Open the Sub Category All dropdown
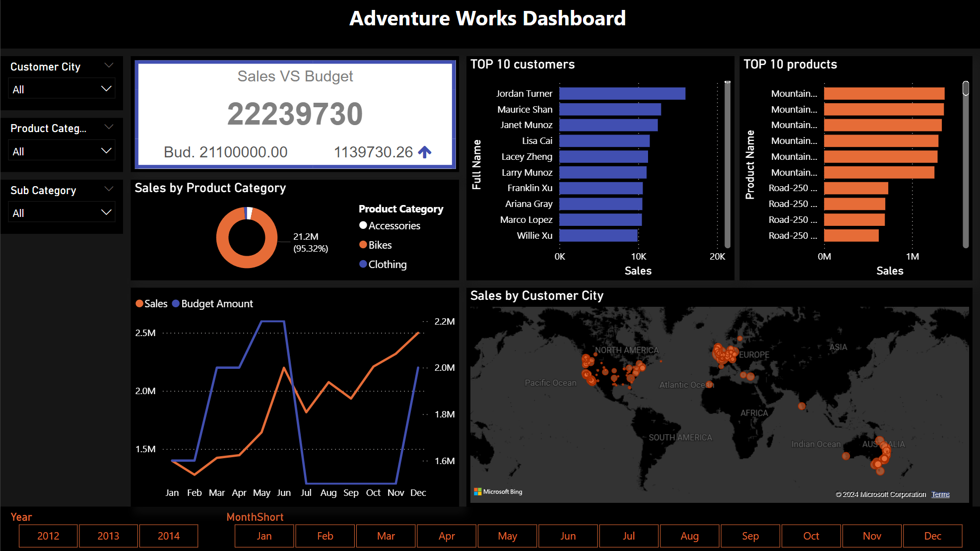The width and height of the screenshot is (980, 551). [x=62, y=213]
